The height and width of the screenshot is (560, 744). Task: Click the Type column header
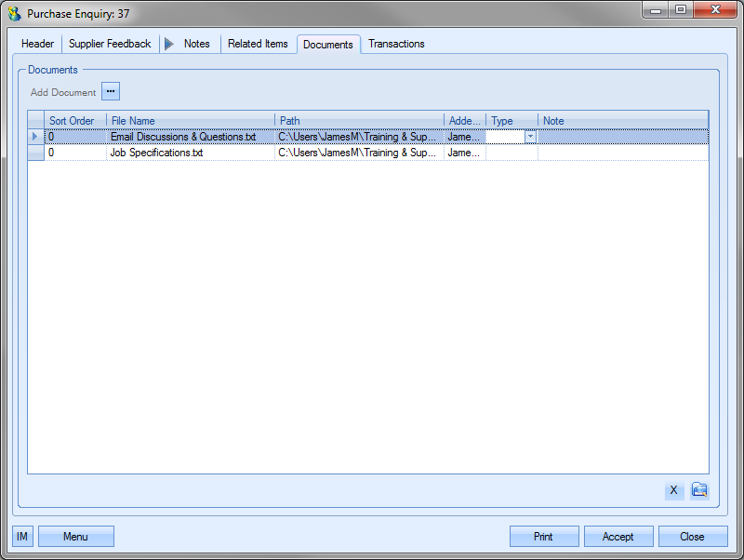512,121
